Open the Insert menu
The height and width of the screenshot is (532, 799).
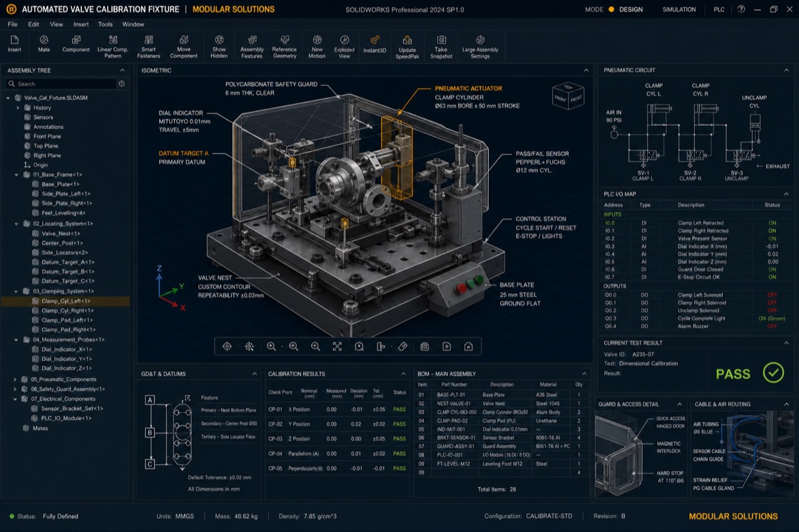[x=81, y=24]
